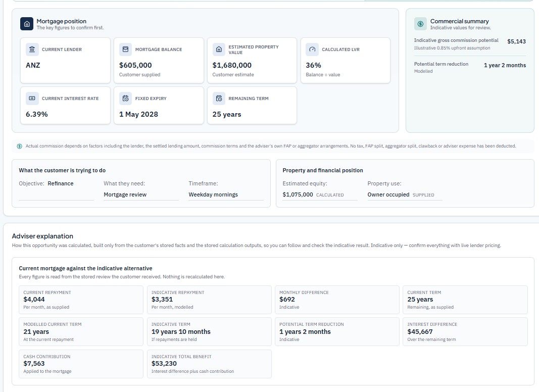Select the $45,667 interest difference figure
539x392 pixels.
click(x=420, y=332)
